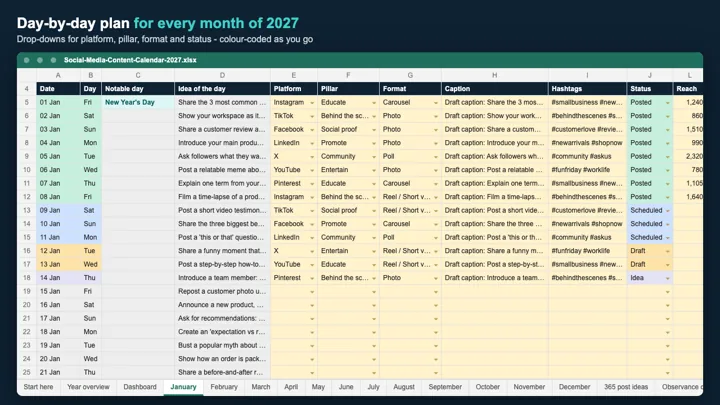Switch to the March sheet tab
The height and width of the screenshot is (405, 720).
coord(261,387)
